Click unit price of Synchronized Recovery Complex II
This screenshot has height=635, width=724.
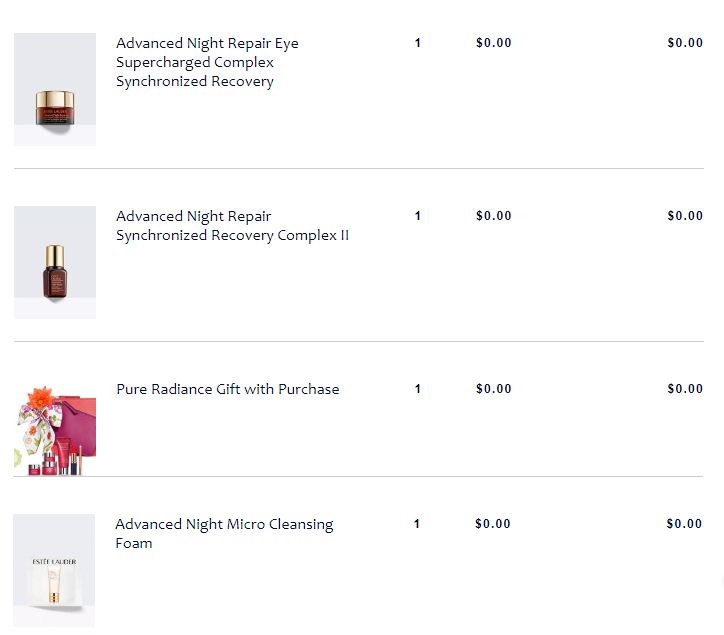pyautogui.click(x=494, y=216)
